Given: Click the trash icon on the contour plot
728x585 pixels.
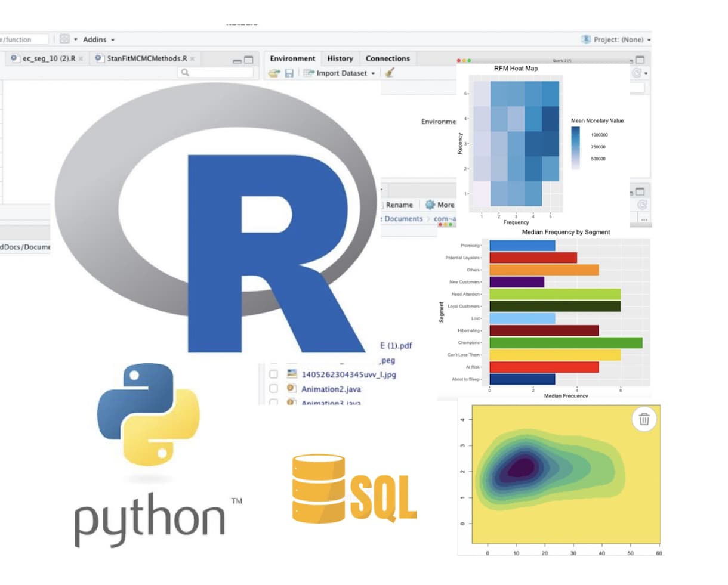Looking at the screenshot, I should click(x=644, y=419).
